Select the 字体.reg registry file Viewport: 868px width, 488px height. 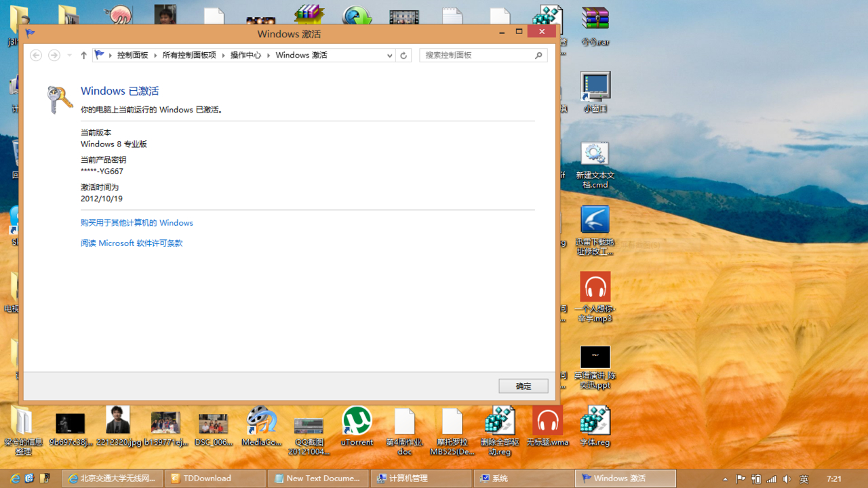pyautogui.click(x=595, y=426)
